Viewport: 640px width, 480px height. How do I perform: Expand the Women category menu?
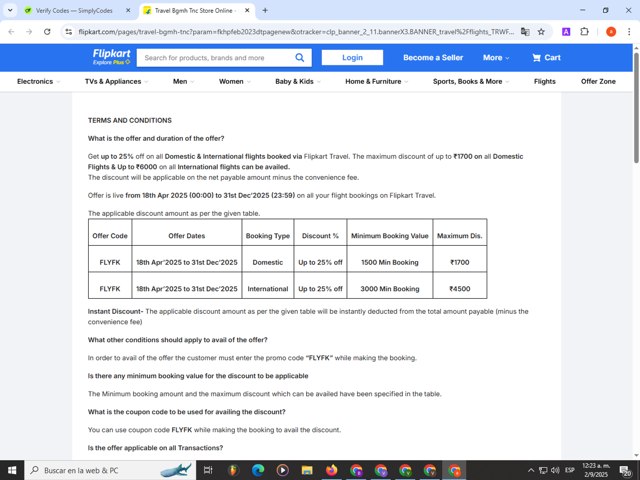point(235,81)
